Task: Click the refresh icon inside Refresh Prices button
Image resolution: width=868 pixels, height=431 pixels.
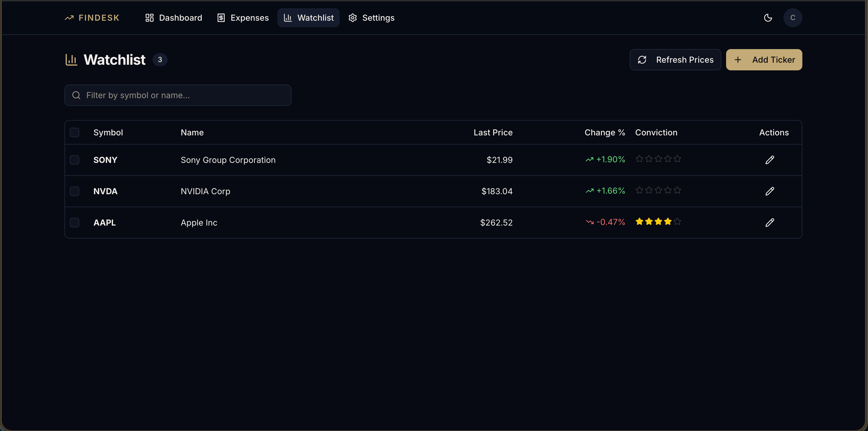Action: point(643,60)
